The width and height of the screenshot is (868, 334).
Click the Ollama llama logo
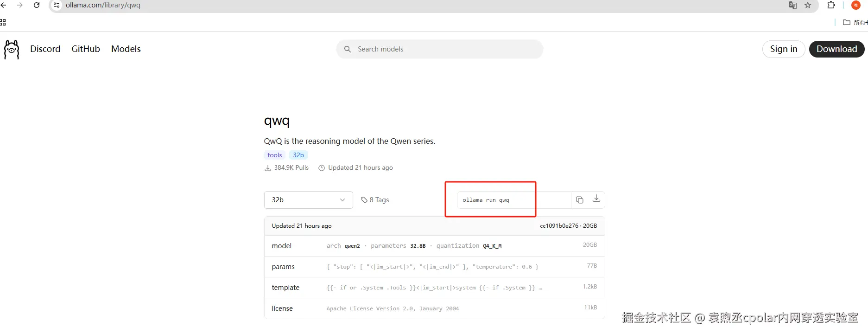pos(12,49)
